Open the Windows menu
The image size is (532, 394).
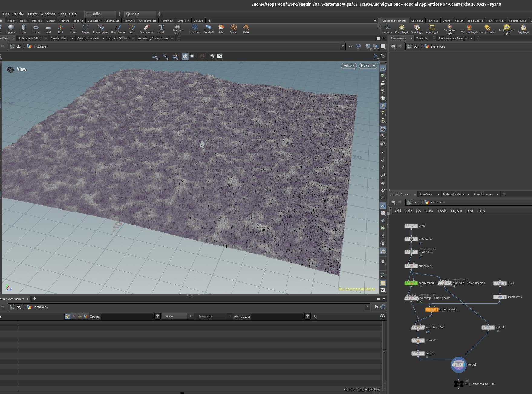(x=48, y=14)
